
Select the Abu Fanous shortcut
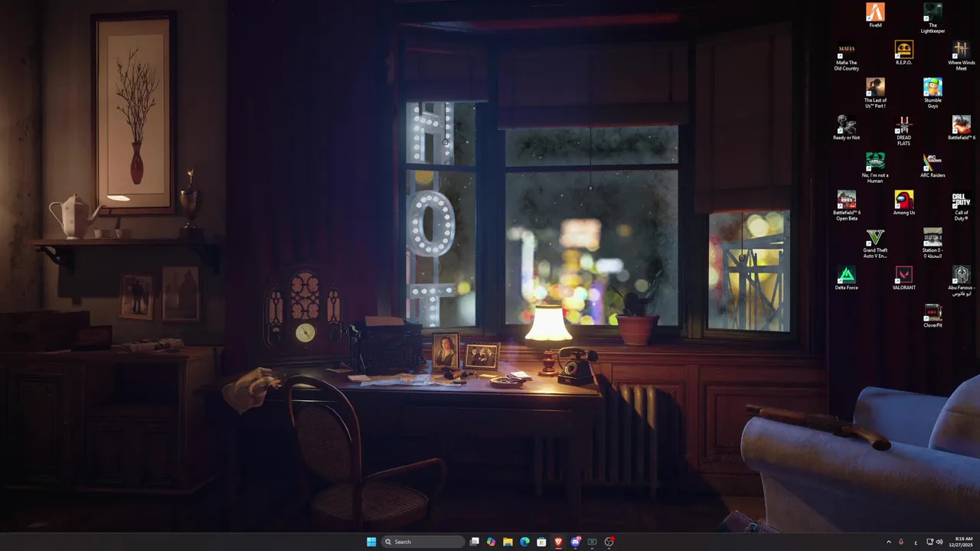point(962,281)
